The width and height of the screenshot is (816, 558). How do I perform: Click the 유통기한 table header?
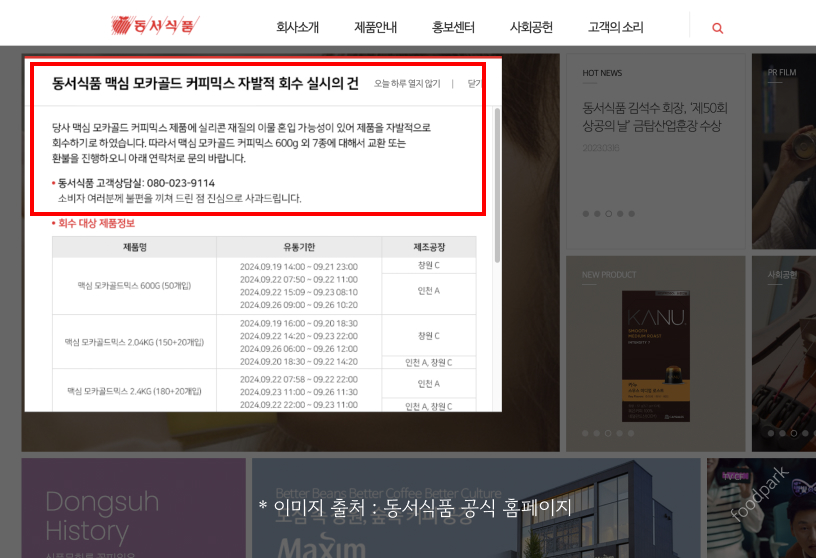[x=299, y=247]
